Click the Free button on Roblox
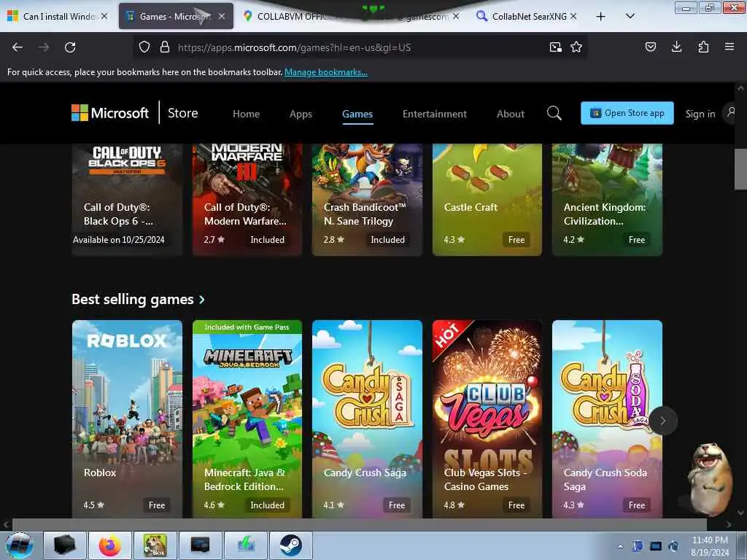 [157, 505]
